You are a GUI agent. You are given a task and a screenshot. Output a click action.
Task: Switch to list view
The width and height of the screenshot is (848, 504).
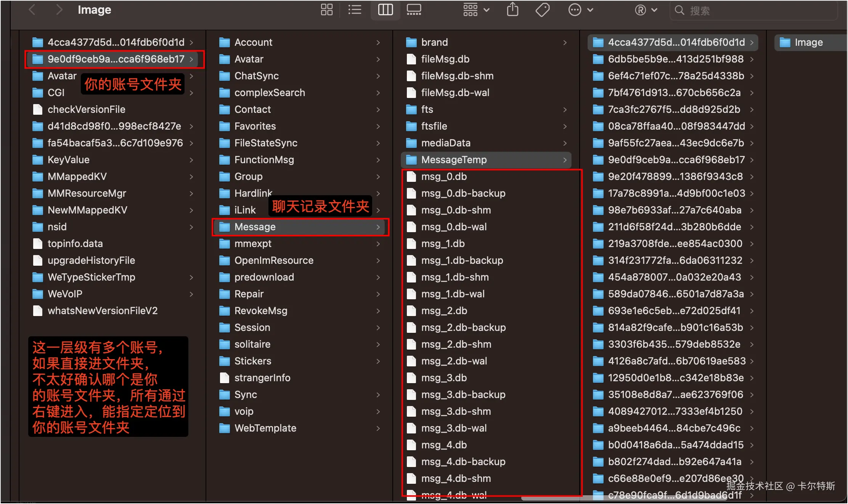click(355, 10)
